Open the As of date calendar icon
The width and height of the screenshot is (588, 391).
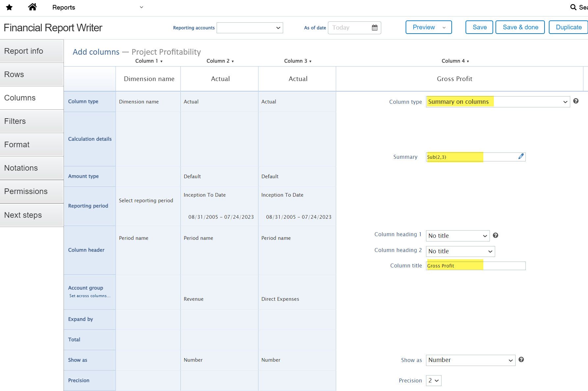point(374,28)
